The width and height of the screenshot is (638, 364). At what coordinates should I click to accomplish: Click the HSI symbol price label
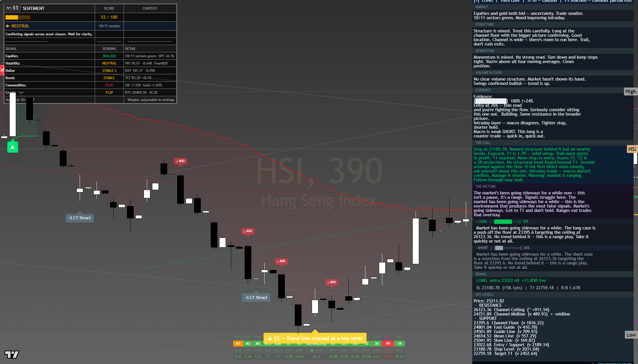[632, 149]
